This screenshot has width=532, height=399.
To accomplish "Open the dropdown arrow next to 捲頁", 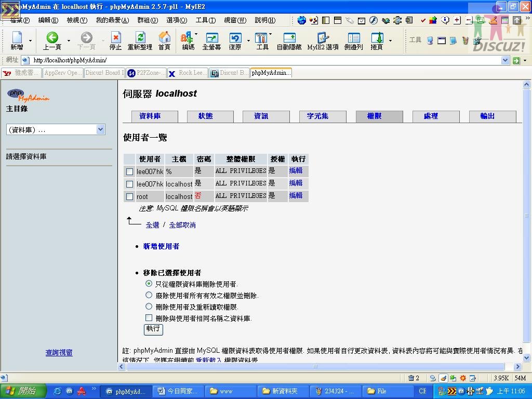I will 390,41.
